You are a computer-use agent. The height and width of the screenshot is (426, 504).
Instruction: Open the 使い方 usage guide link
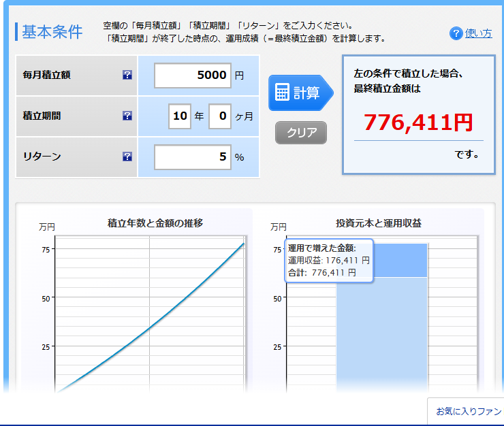point(478,33)
